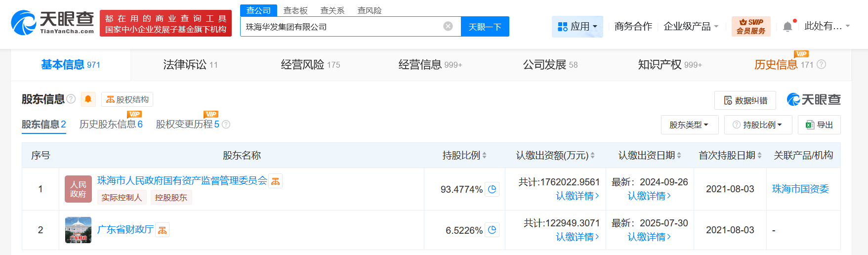Clear the search box with the X icon
This screenshot has width=868, height=255.
(448, 26)
